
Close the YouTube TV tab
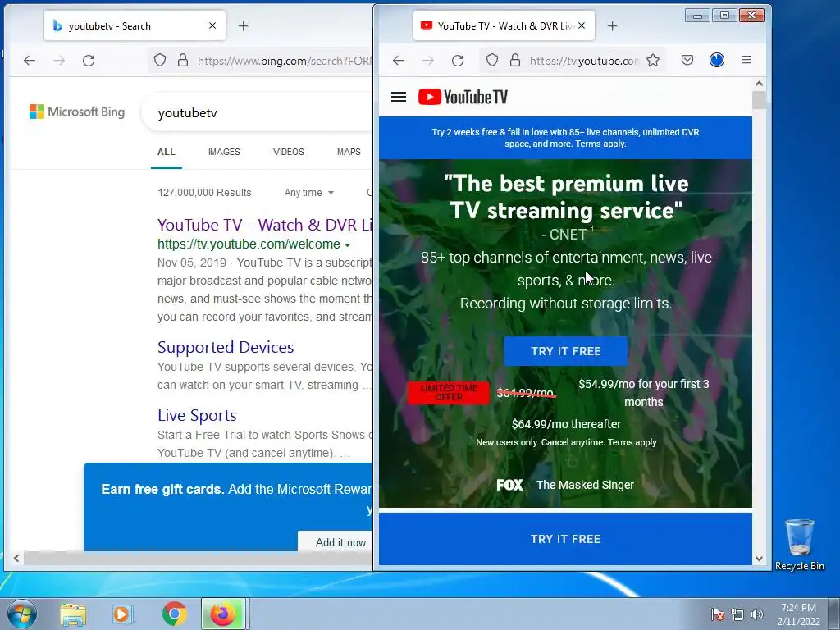pos(582,25)
